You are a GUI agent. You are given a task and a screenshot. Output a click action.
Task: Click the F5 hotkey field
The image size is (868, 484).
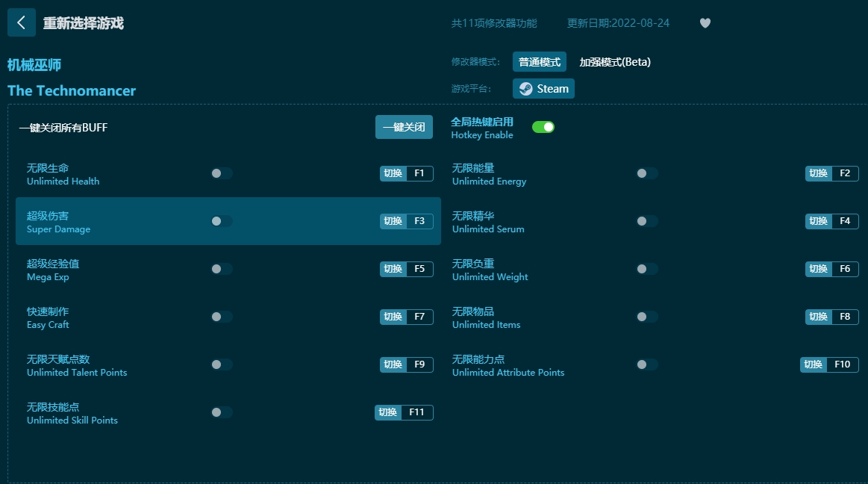pyautogui.click(x=419, y=269)
